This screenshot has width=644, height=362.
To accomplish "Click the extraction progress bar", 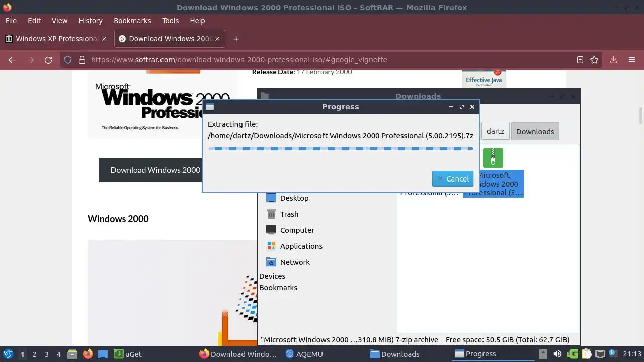I will [x=341, y=149].
